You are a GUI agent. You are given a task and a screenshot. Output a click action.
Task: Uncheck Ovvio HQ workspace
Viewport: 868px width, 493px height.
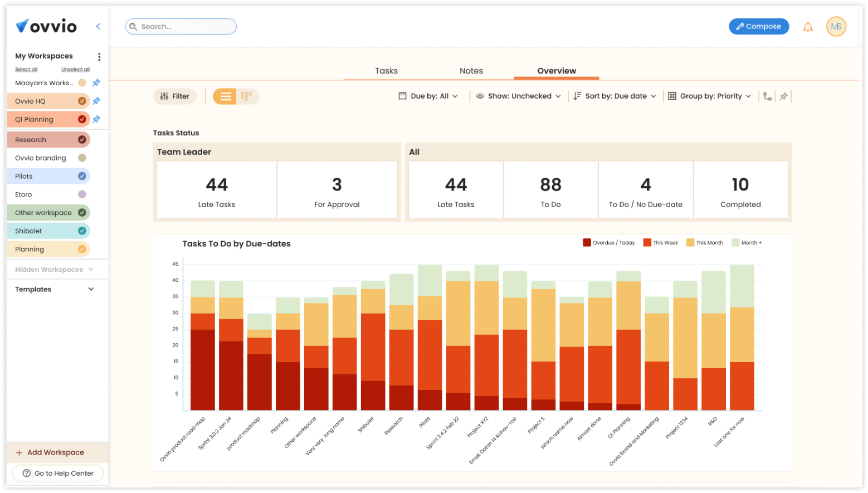(82, 101)
